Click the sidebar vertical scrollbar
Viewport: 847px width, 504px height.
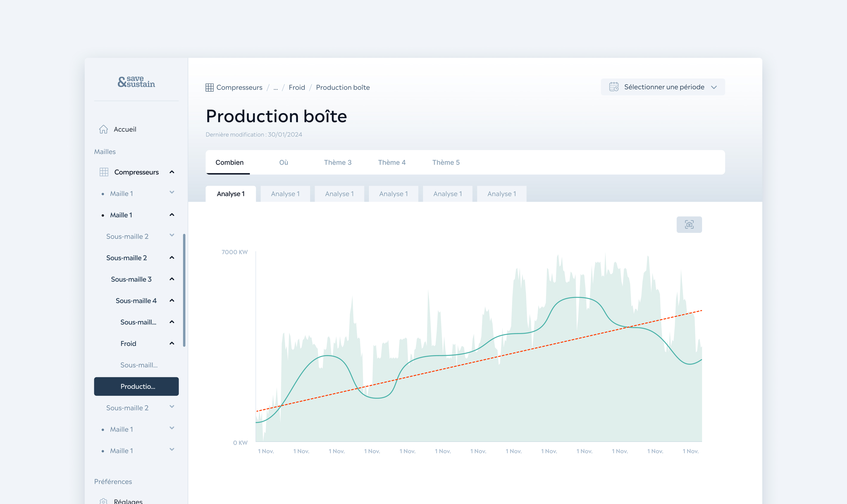[184, 290]
